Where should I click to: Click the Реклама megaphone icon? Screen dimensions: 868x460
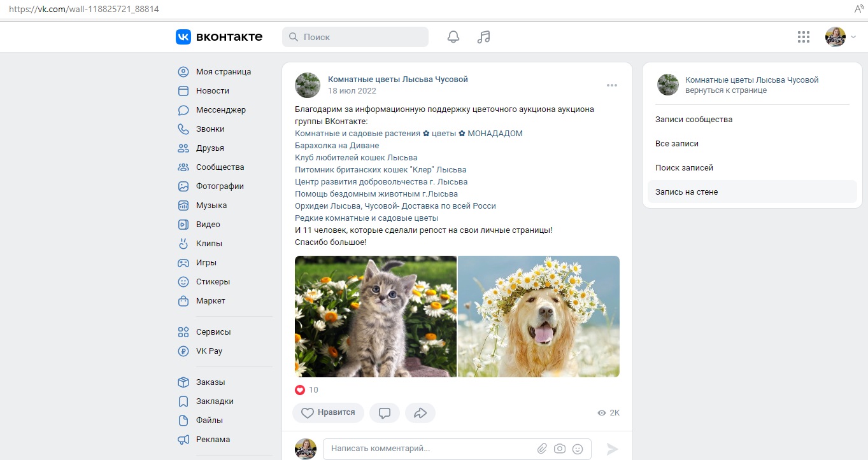tap(183, 440)
